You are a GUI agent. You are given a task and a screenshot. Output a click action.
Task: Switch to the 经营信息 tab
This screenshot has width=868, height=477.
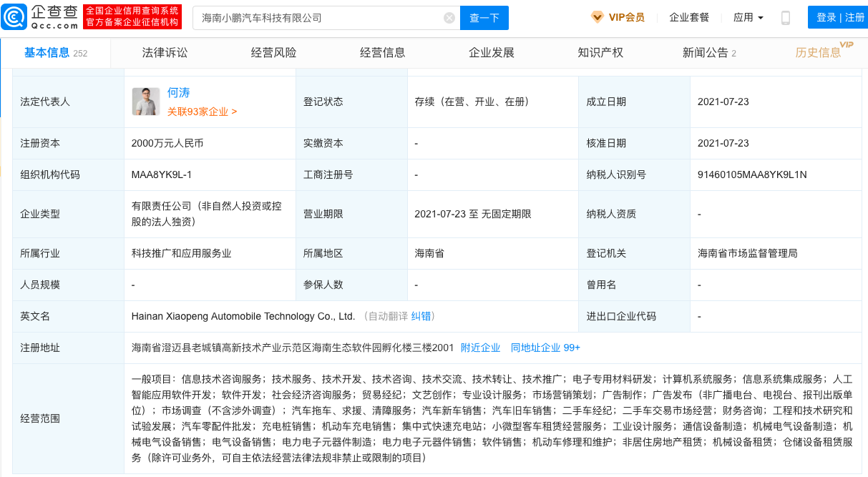click(x=382, y=53)
